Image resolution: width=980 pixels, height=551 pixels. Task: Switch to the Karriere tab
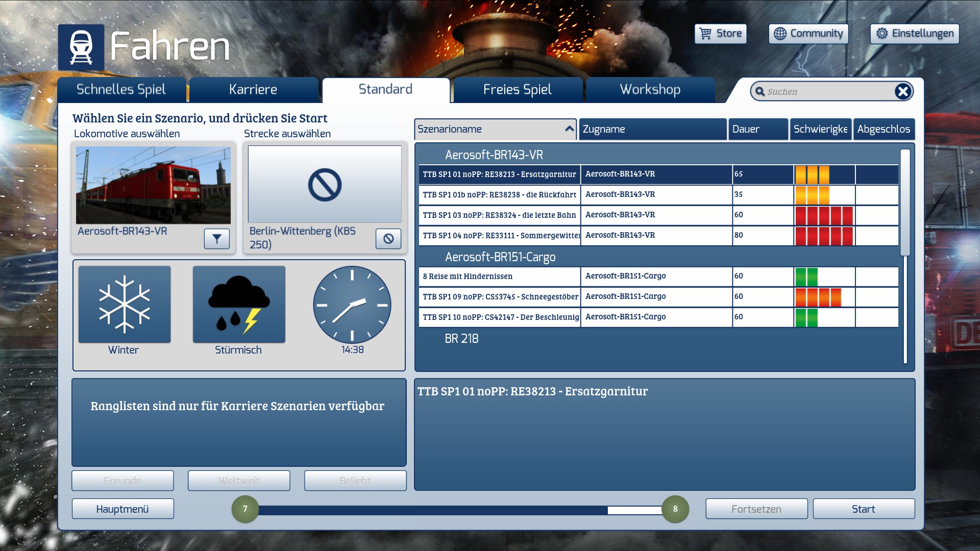[253, 90]
